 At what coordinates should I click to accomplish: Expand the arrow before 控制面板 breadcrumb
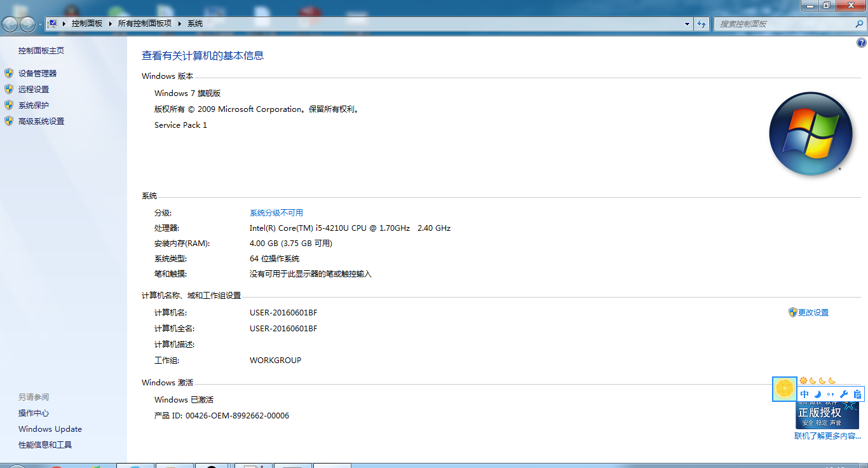pos(64,24)
